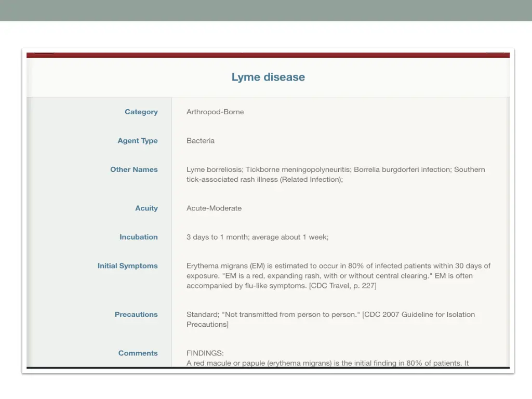532x399 pixels.
Task: Click the Erythema migrans initial symptoms paragraph
Action: [338, 276]
